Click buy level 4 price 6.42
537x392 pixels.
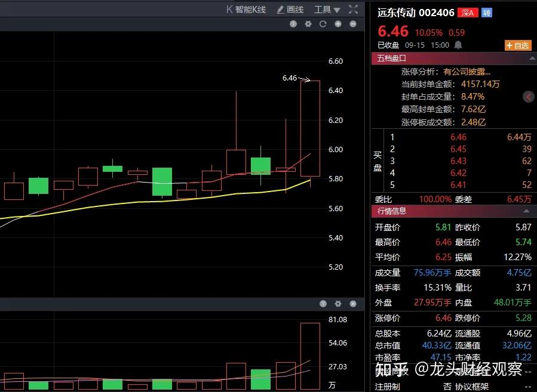click(458, 173)
